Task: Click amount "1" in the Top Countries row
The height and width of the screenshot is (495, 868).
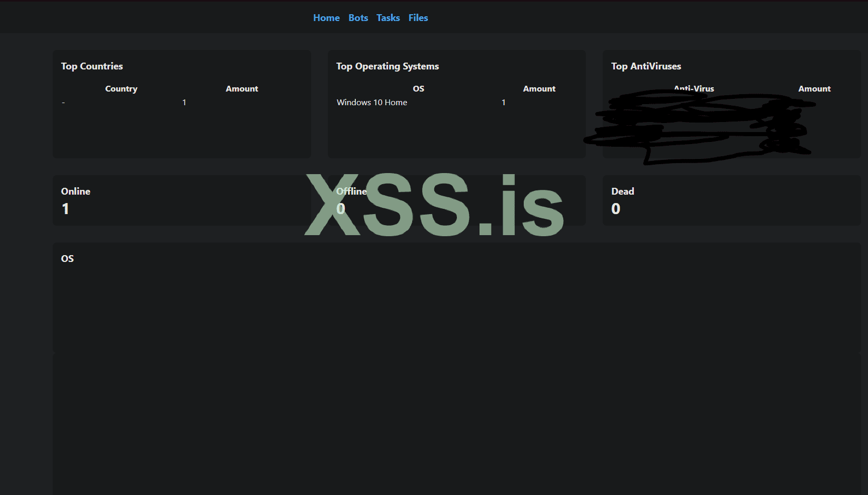Action: tap(184, 103)
